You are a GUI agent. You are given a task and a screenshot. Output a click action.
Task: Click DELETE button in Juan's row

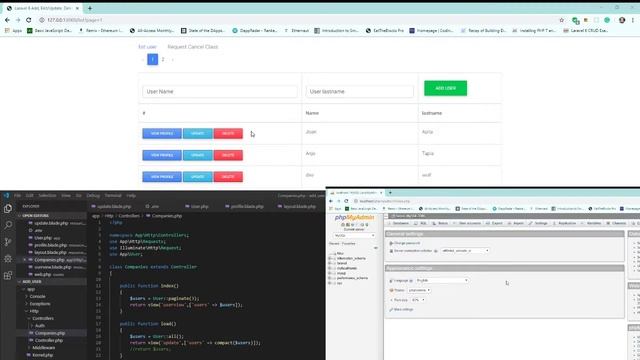pyautogui.click(x=228, y=133)
